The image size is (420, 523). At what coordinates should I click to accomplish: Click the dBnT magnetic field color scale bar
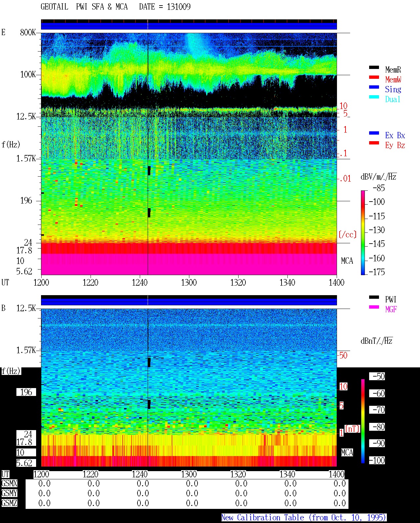click(x=363, y=421)
